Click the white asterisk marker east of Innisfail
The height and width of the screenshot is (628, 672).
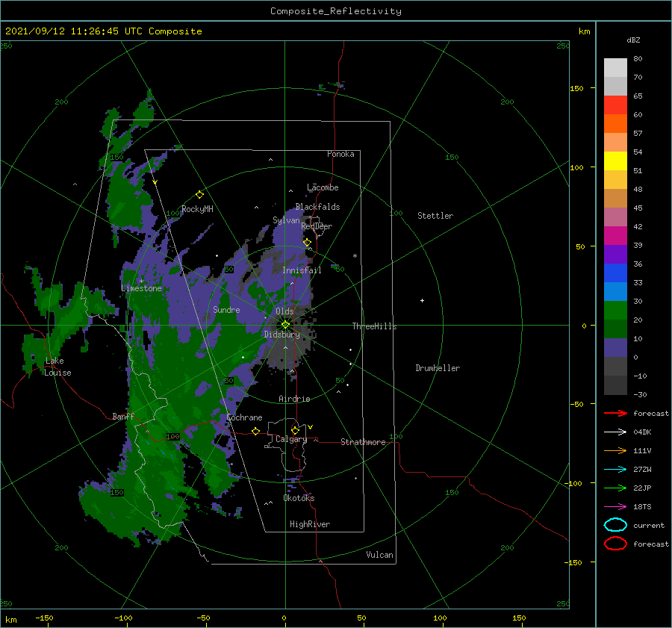[x=355, y=256]
